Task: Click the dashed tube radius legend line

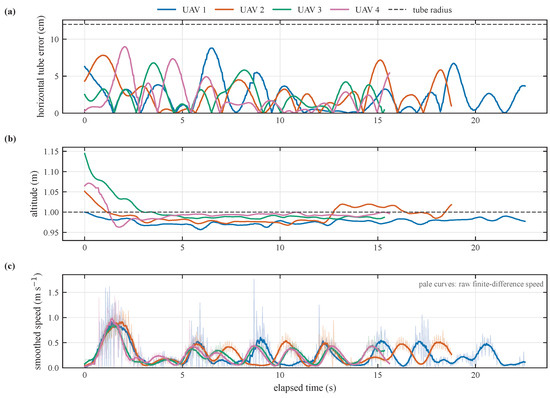Action: [x=397, y=10]
